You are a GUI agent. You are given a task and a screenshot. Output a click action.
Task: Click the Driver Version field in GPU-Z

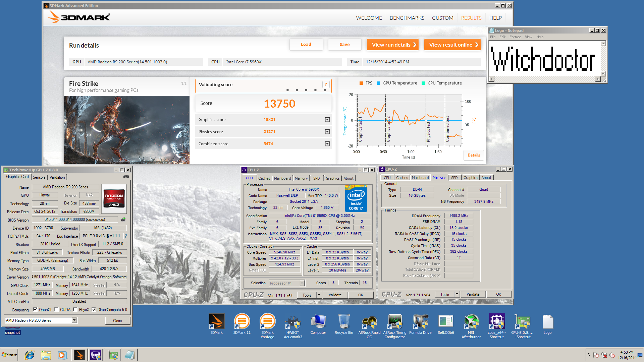(x=79, y=277)
